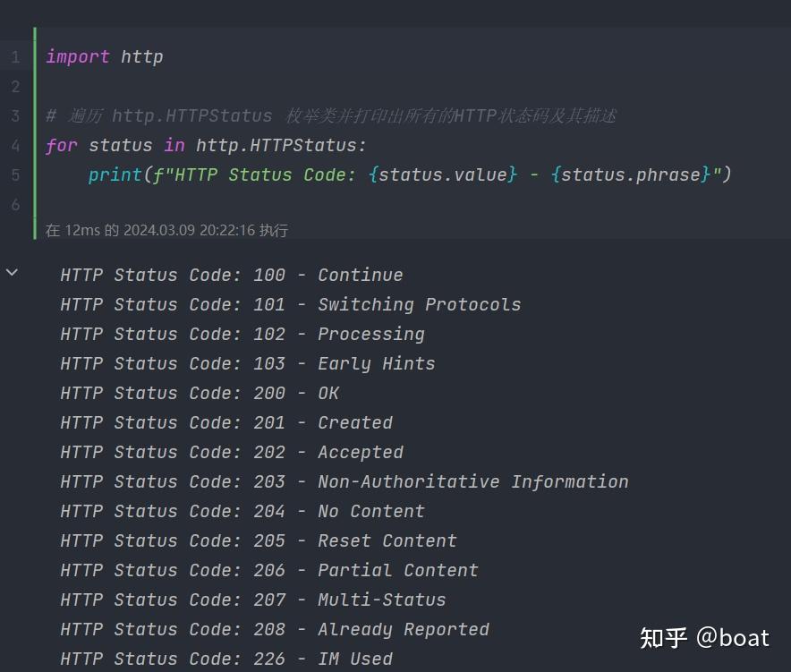Collapse the cell output with the chevron
Image resolution: width=791 pixels, height=672 pixels.
coord(12,270)
